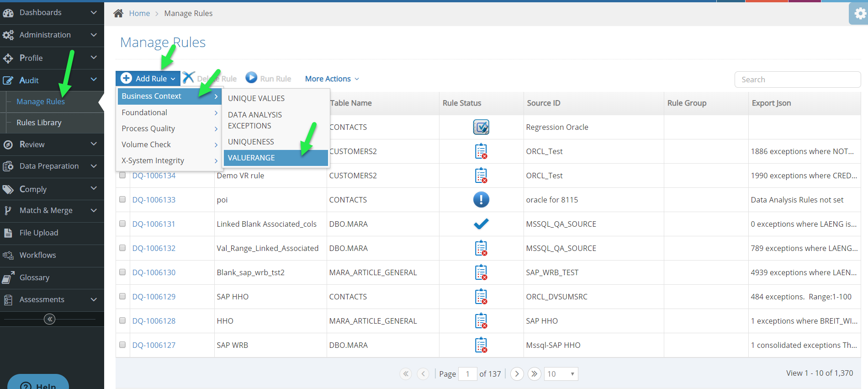Click the Run Rule play icon
Image resolution: width=868 pixels, height=389 pixels.
(x=251, y=77)
